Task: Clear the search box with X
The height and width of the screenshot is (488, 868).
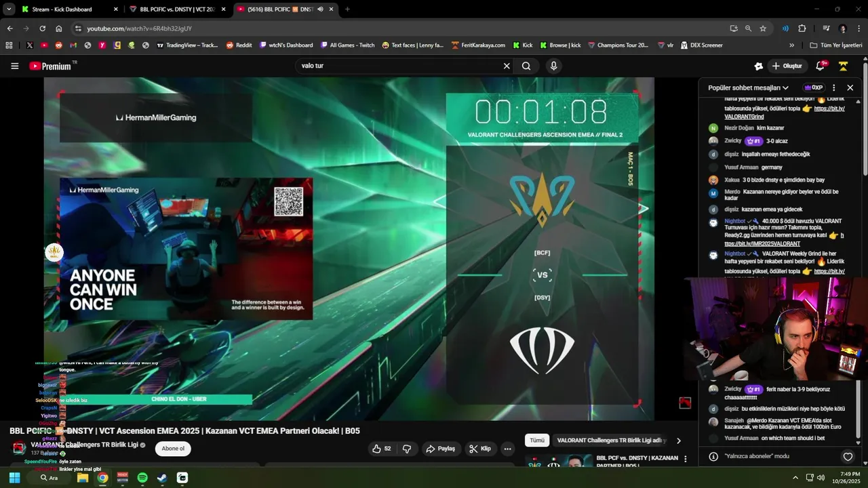Action: [506, 66]
